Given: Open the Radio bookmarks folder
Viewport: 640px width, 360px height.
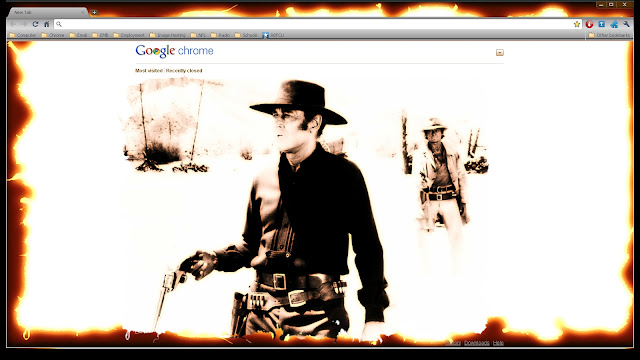Looking at the screenshot, I should tap(220, 35).
